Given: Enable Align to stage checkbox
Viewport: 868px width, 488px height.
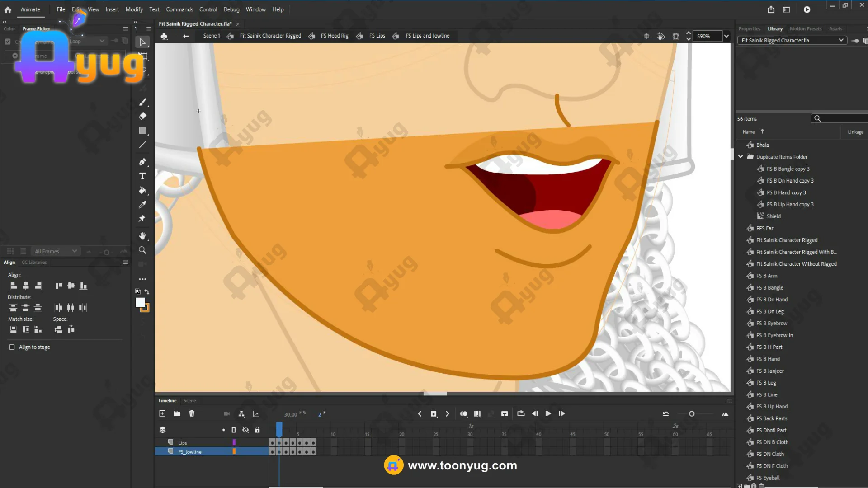Looking at the screenshot, I should tap(12, 347).
